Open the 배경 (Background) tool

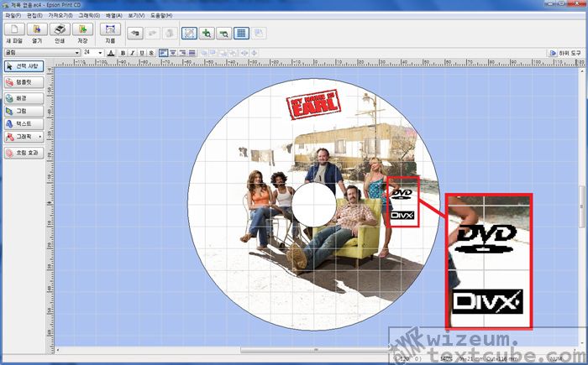(24, 98)
